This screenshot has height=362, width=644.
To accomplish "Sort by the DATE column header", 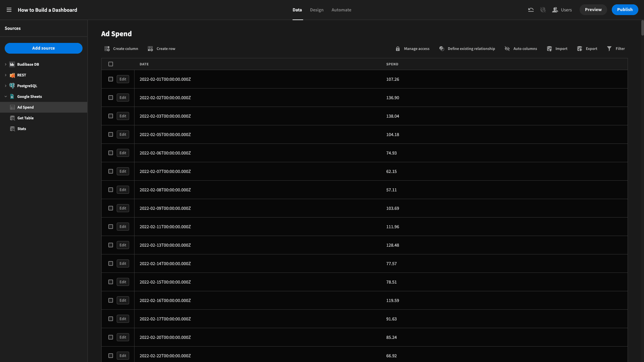I will pos(144,64).
